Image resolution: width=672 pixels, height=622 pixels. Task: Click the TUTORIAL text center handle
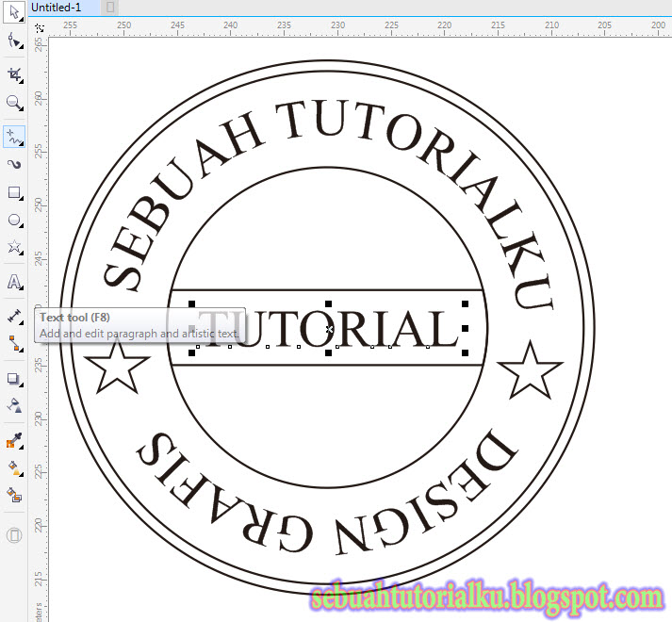pos(329,329)
